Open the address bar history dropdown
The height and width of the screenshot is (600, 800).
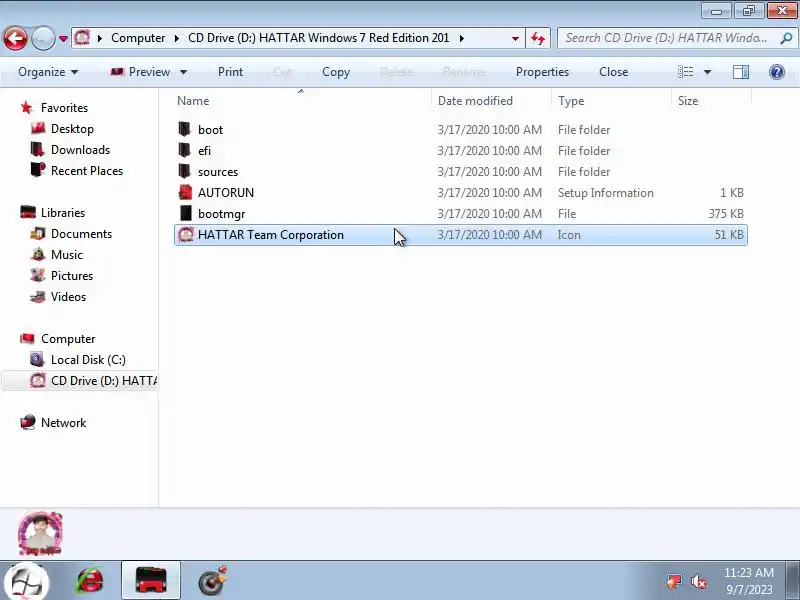(515, 38)
